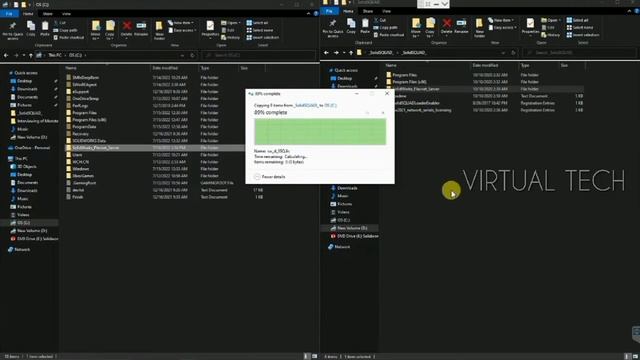The width and height of the screenshot is (640, 360).
Task: Select Quick access in left window sidebar
Action: 25,73
